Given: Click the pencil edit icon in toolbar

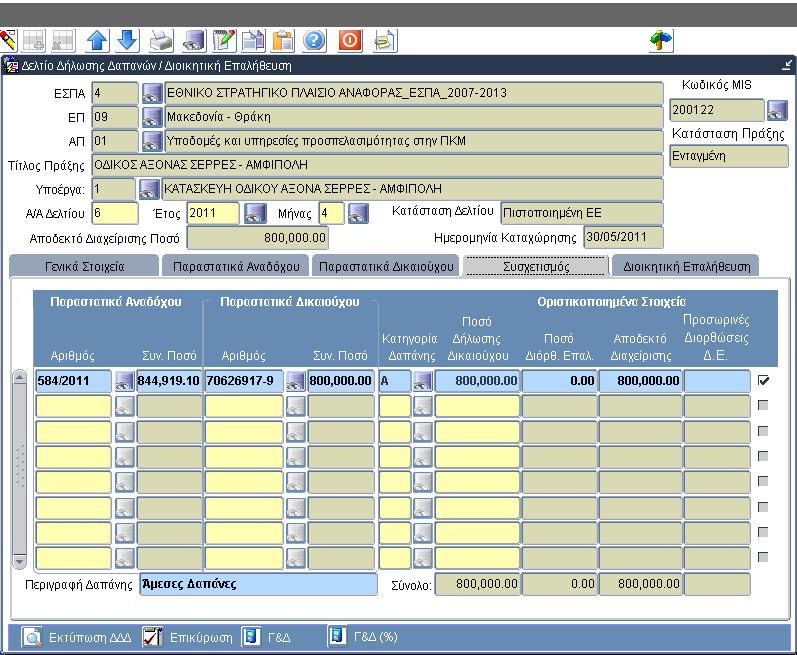Looking at the screenshot, I should (x=8, y=40).
